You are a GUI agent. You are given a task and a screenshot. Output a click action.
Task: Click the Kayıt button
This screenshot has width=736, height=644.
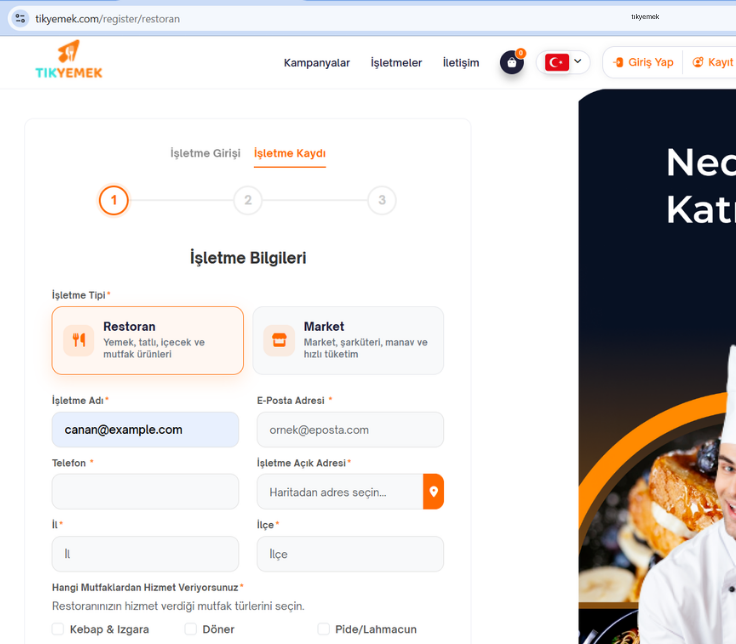tap(713, 62)
